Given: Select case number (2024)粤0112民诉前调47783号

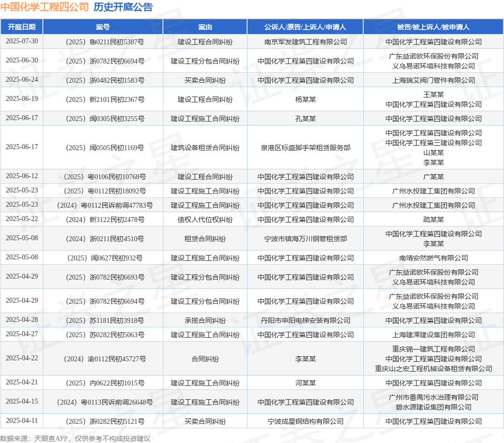Looking at the screenshot, I should pyautogui.click(x=105, y=205).
